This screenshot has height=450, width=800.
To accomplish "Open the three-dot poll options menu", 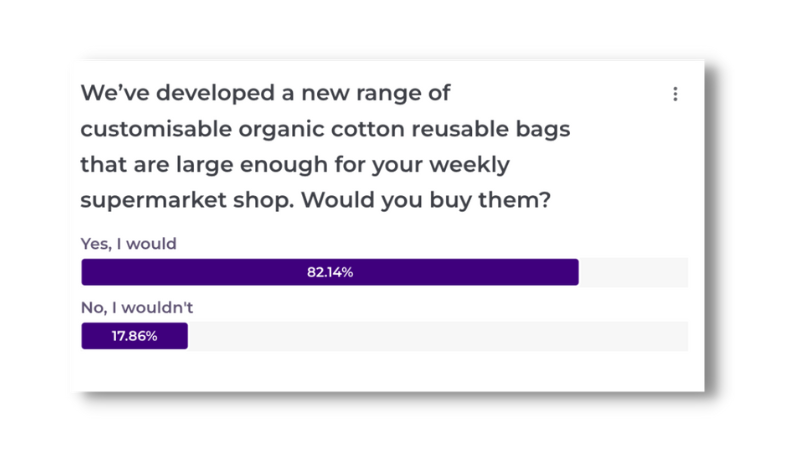I will pyautogui.click(x=675, y=94).
